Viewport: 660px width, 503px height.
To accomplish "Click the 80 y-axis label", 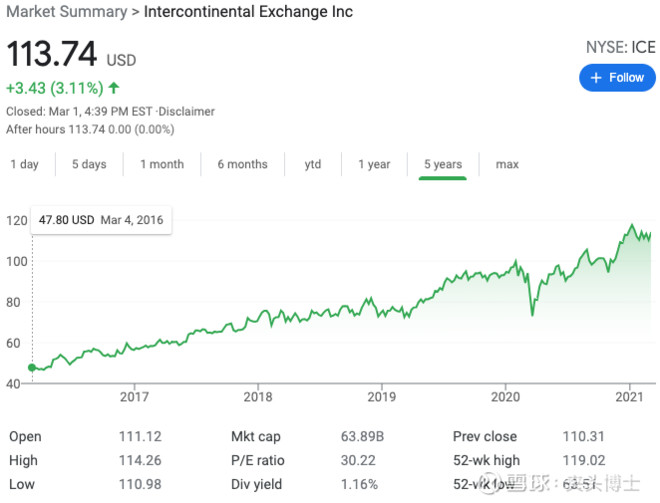I will coord(13,302).
